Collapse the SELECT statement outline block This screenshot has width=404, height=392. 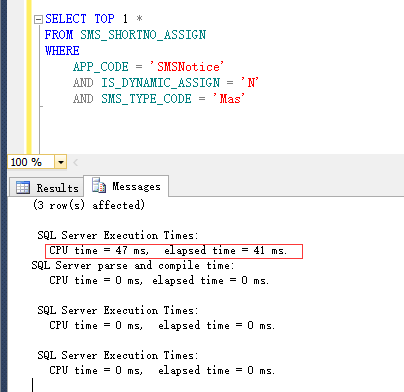tap(38, 20)
